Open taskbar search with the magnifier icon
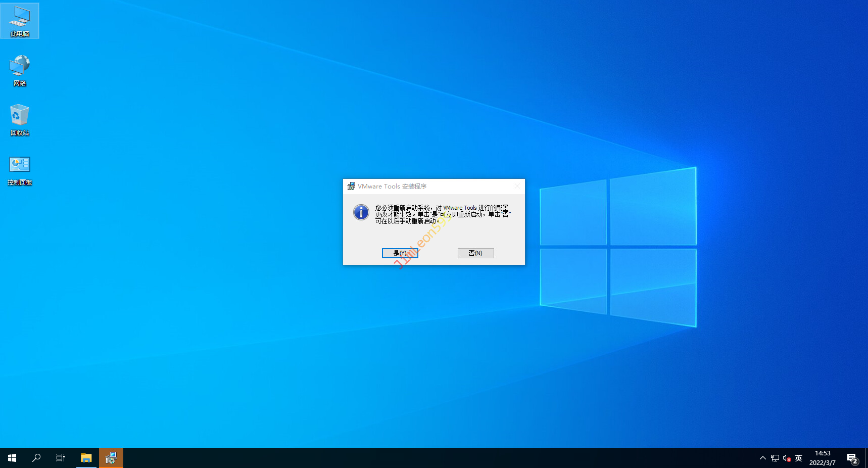Screen dimensions: 868x468 click(x=36, y=458)
